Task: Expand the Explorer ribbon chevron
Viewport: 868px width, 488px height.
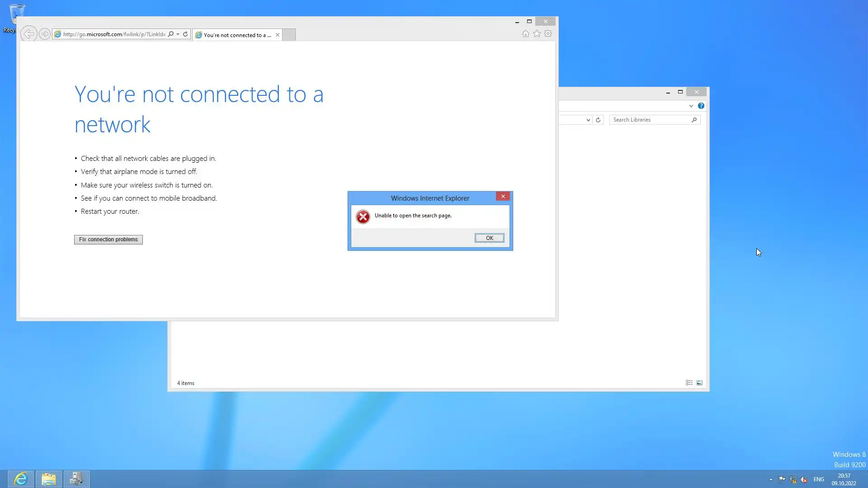Action: coord(691,106)
